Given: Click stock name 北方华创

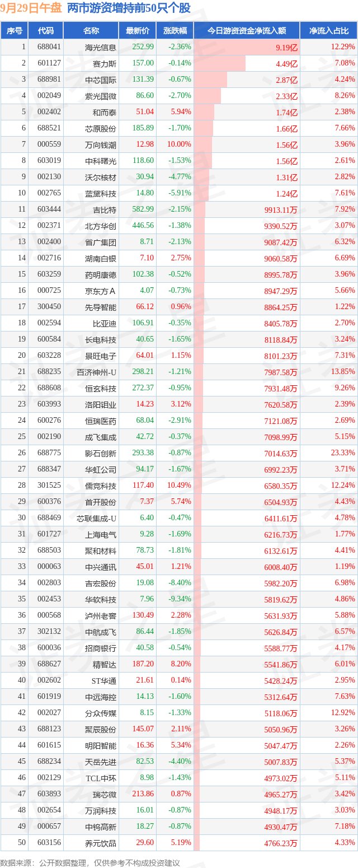Looking at the screenshot, I should coord(101,226).
